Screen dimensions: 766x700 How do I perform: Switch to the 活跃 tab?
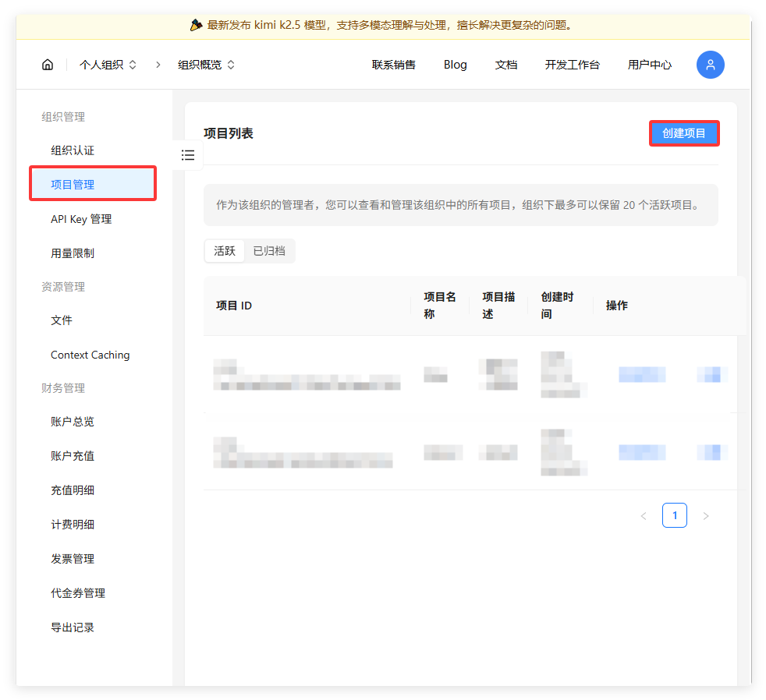click(225, 251)
